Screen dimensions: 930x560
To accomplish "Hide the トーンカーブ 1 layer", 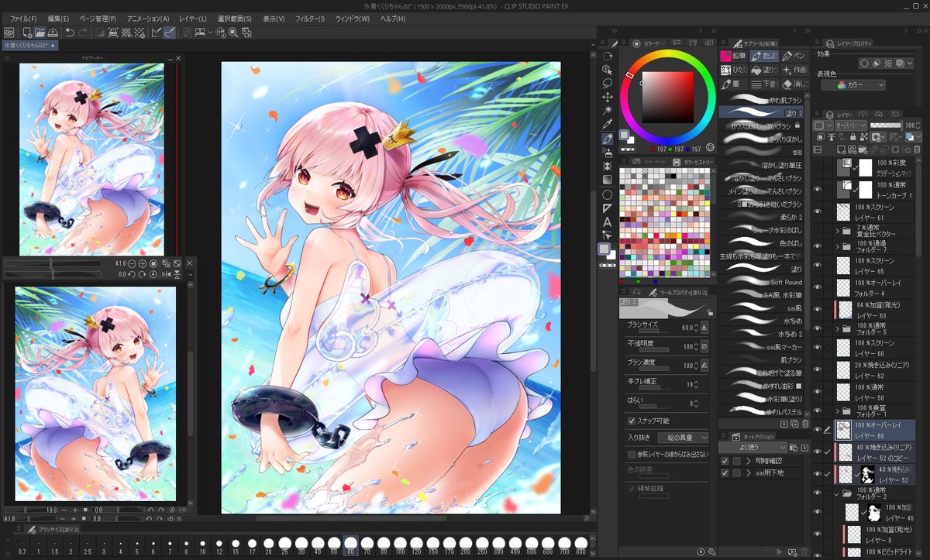I will 817,189.
